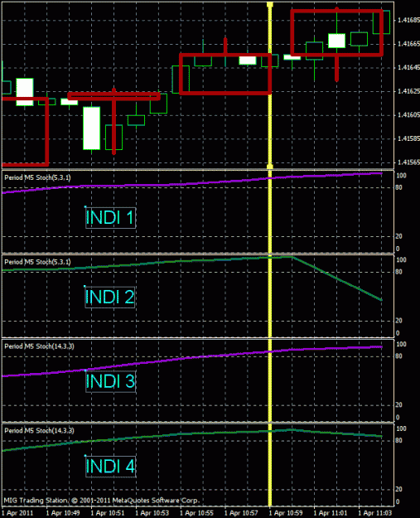Viewport: 420px width, 518px height.
Task: Click price level 1.41685 on the axis
Action: point(408,20)
